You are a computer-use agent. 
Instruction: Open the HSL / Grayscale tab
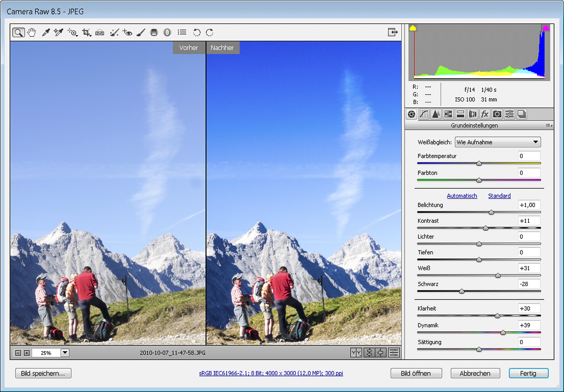pos(448,114)
